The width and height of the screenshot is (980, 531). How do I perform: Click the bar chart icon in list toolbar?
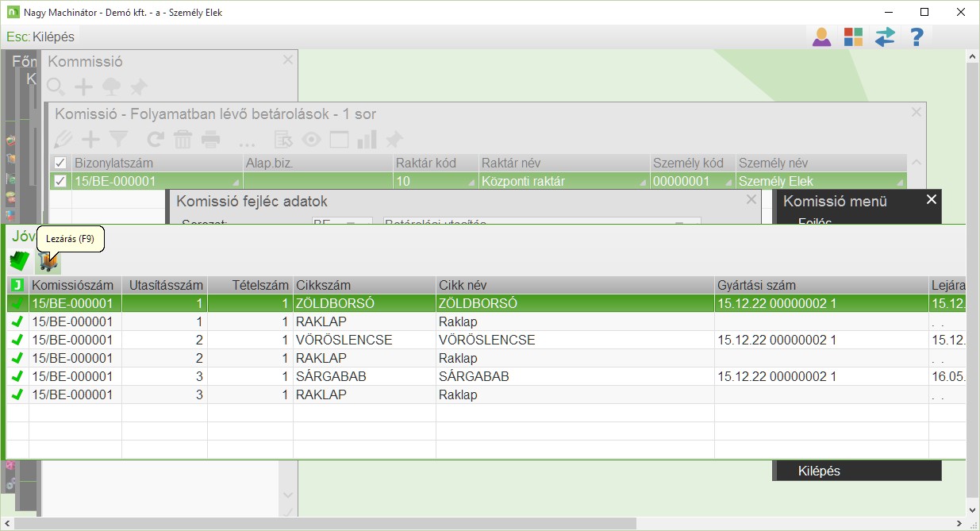[x=367, y=140]
